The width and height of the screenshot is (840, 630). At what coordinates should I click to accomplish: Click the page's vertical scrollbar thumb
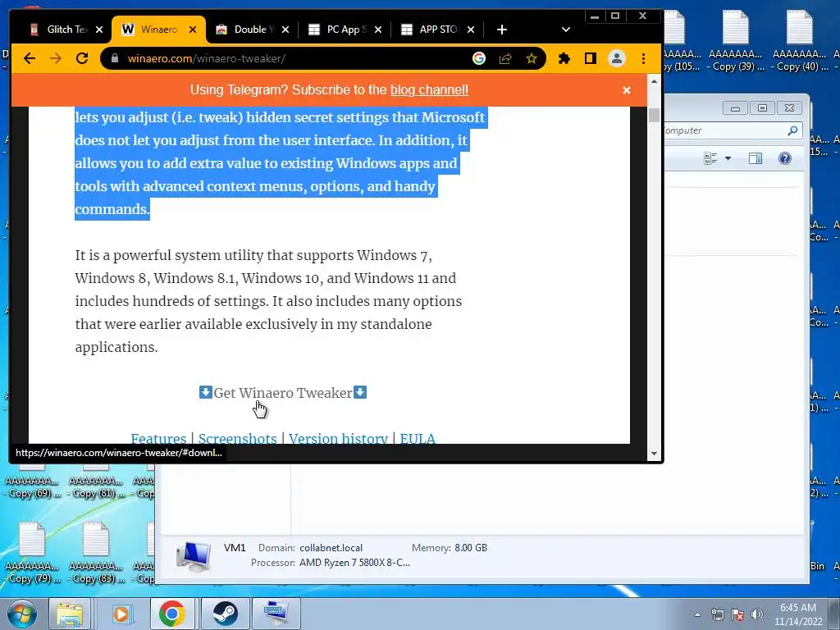[654, 115]
